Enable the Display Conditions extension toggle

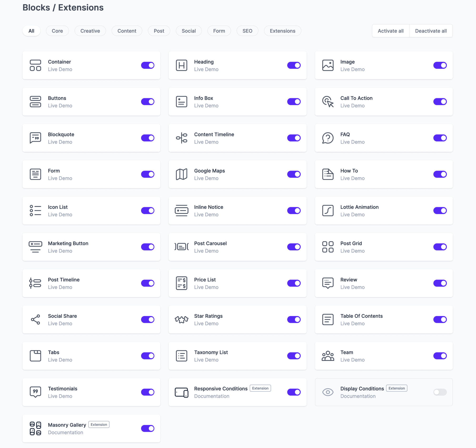click(440, 392)
